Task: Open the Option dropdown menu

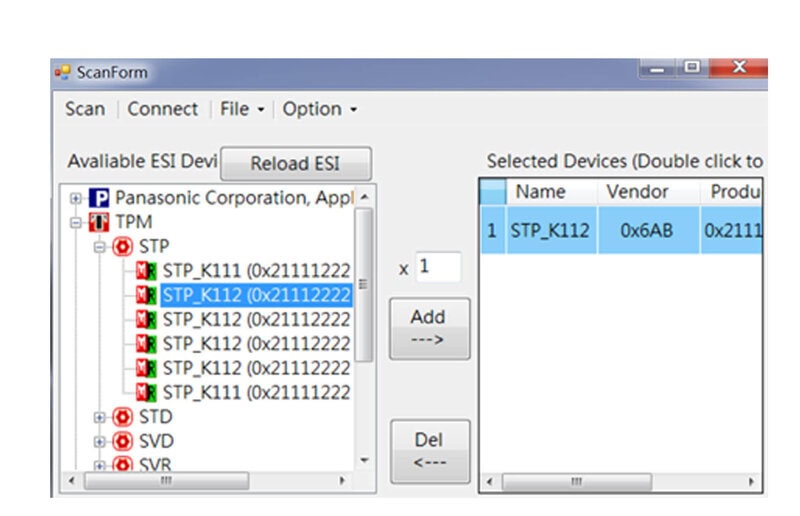Action: [319, 109]
